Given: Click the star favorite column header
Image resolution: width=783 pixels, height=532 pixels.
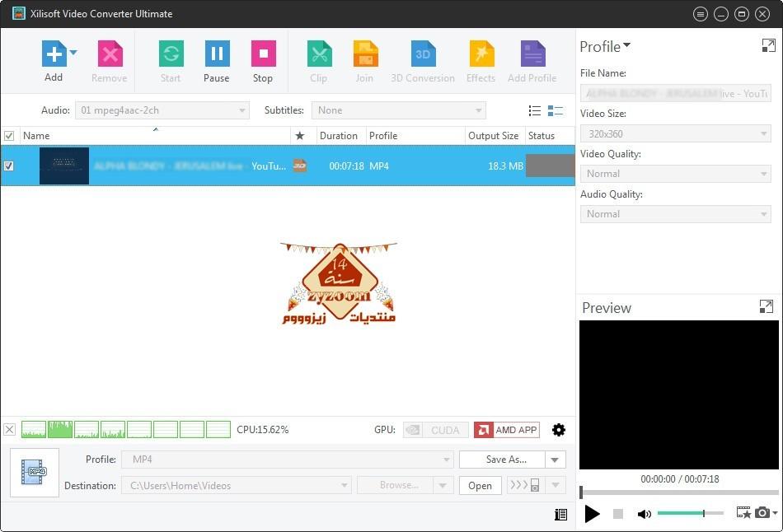Looking at the screenshot, I should 300,136.
